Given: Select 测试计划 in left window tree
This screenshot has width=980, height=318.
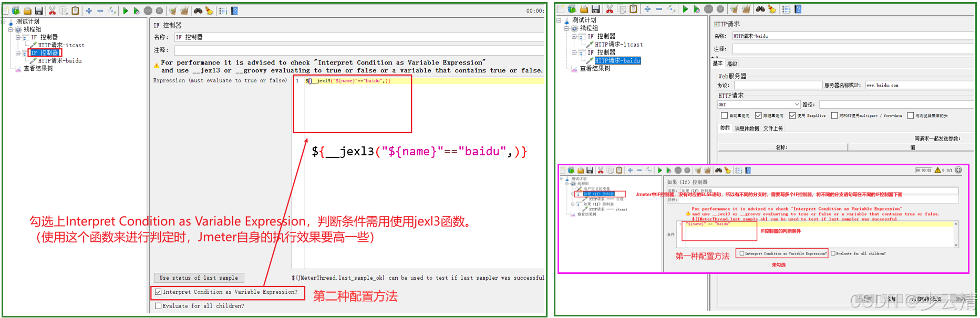Looking at the screenshot, I should coord(27,22).
